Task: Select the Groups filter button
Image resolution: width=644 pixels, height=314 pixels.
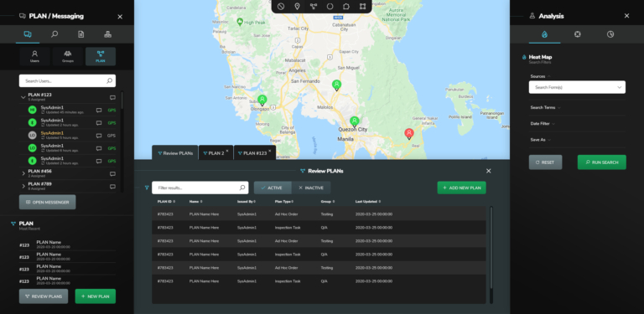Action: pyautogui.click(x=68, y=57)
